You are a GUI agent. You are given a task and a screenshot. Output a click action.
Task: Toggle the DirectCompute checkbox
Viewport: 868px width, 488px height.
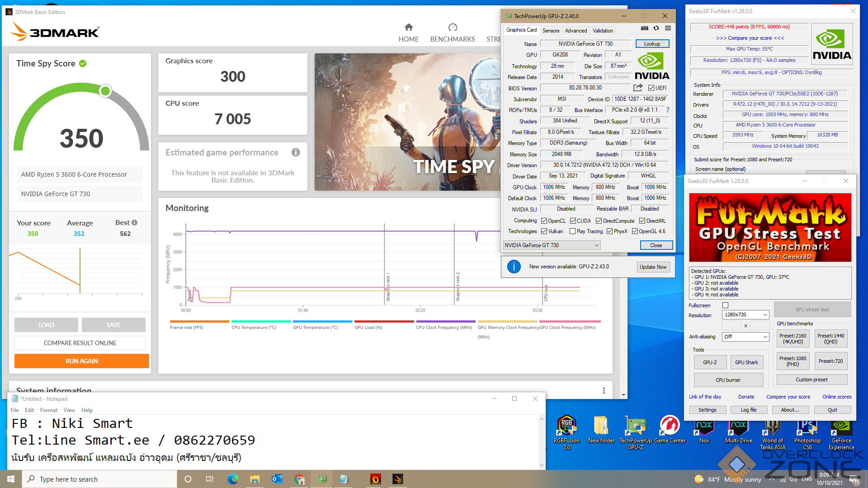click(599, 221)
